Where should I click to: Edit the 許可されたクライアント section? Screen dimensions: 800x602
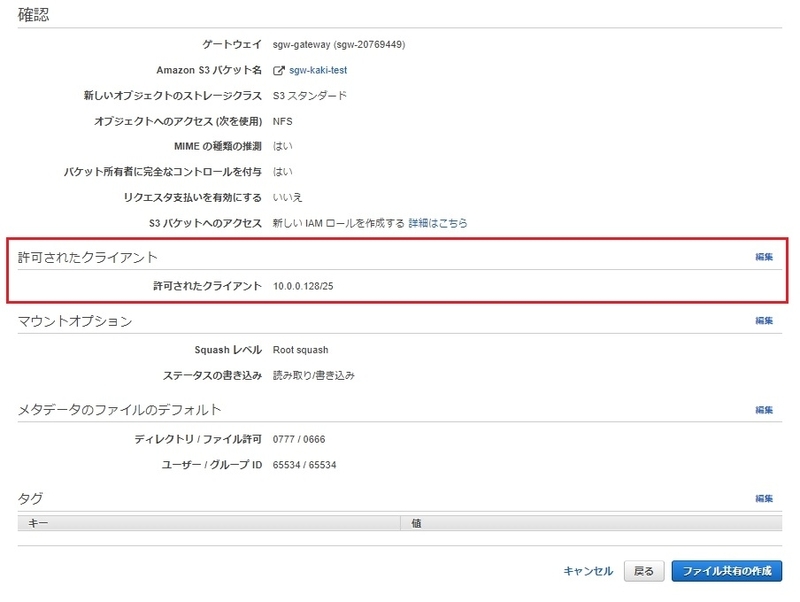click(764, 257)
